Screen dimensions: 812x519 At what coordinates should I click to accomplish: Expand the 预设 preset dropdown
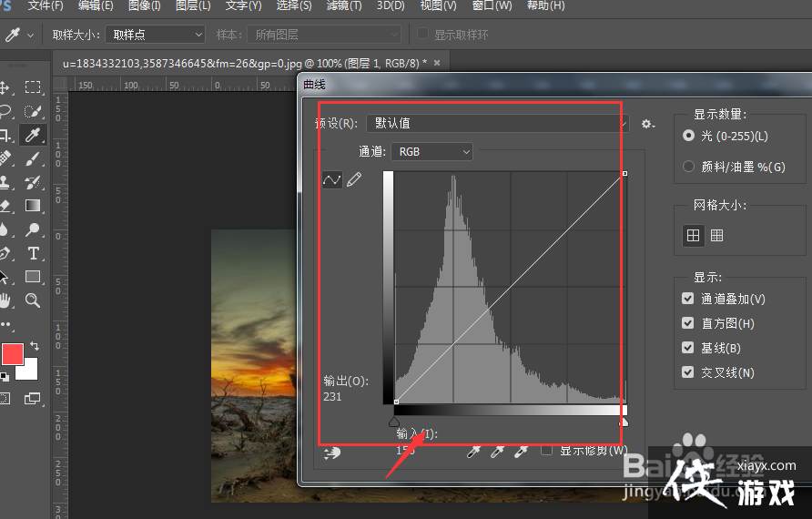pyautogui.click(x=497, y=123)
